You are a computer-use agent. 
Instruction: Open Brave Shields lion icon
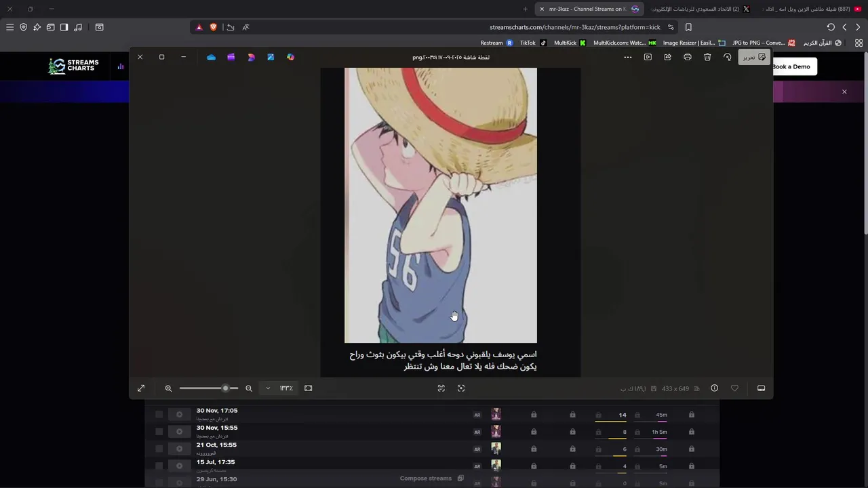(x=213, y=27)
